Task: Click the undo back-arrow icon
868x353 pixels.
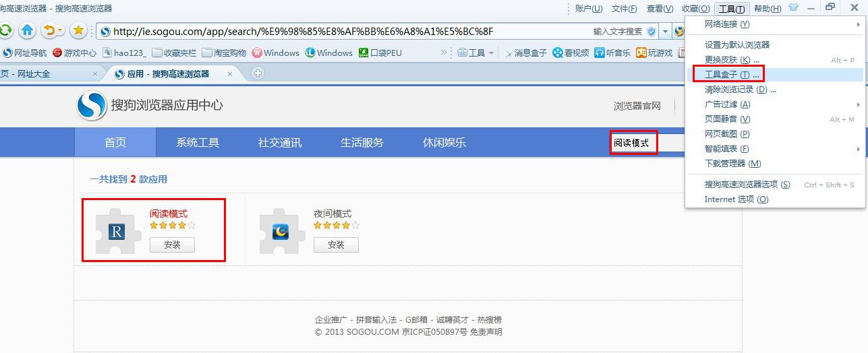Action: click(x=49, y=30)
